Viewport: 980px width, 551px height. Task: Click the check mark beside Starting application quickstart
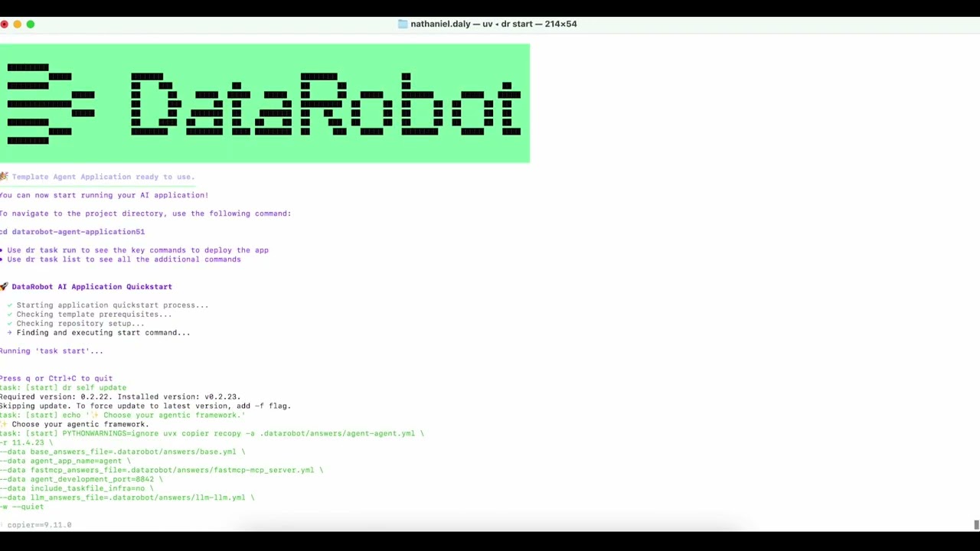click(x=10, y=305)
